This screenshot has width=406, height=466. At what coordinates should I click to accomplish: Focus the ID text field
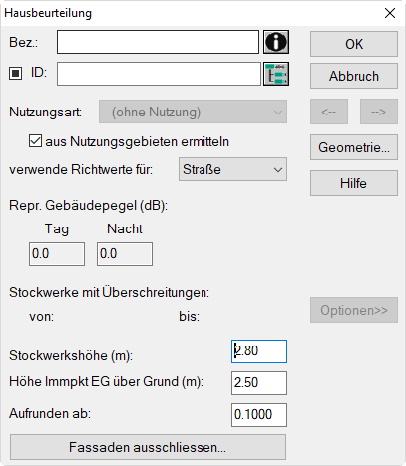click(159, 74)
